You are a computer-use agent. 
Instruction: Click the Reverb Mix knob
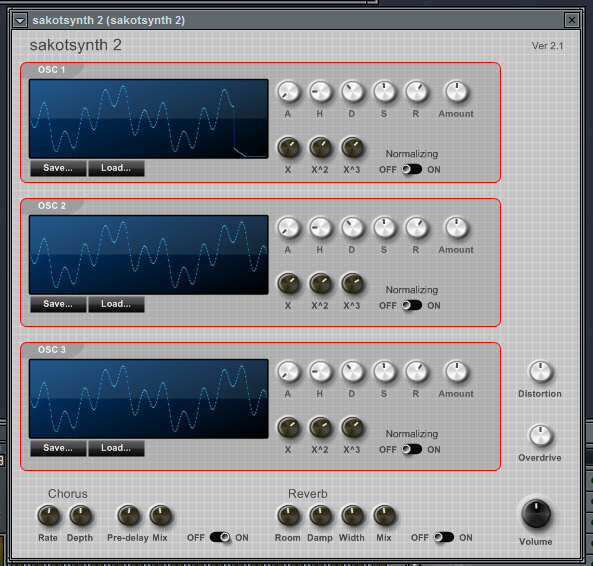(384, 516)
